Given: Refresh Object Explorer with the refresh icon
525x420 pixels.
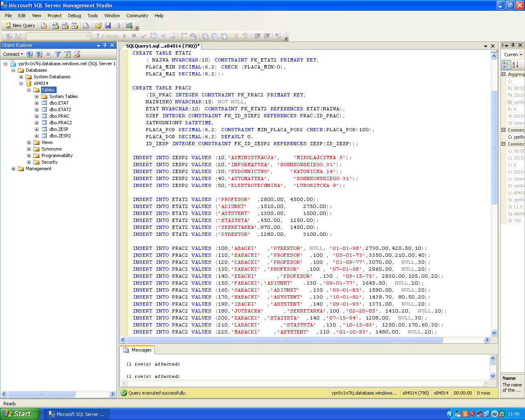Looking at the screenshot, I should tap(67, 54).
